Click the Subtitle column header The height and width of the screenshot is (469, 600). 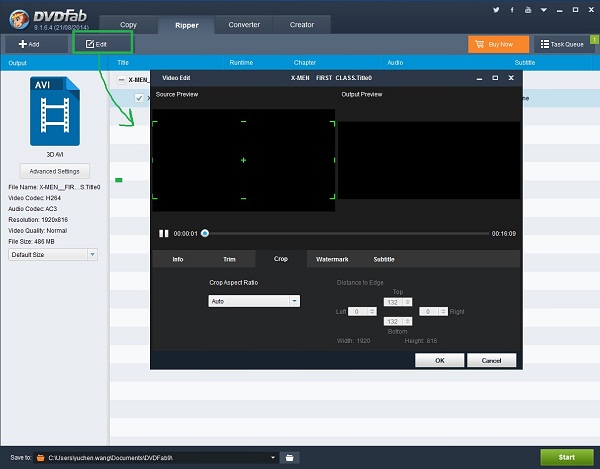point(525,62)
